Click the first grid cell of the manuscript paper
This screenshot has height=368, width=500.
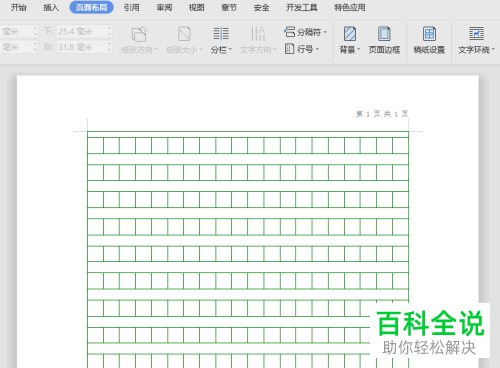(x=95, y=146)
